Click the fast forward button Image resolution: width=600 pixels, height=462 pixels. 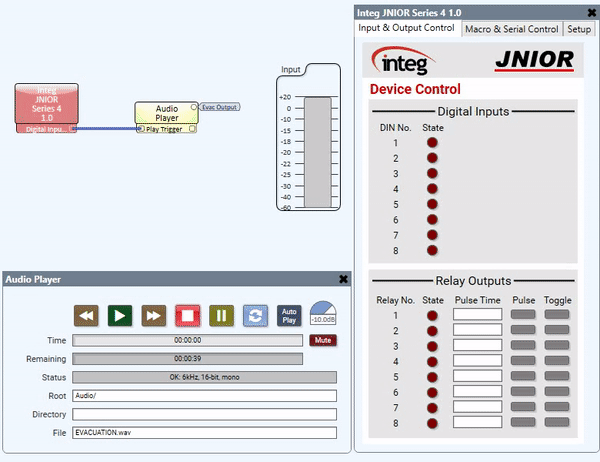153,316
